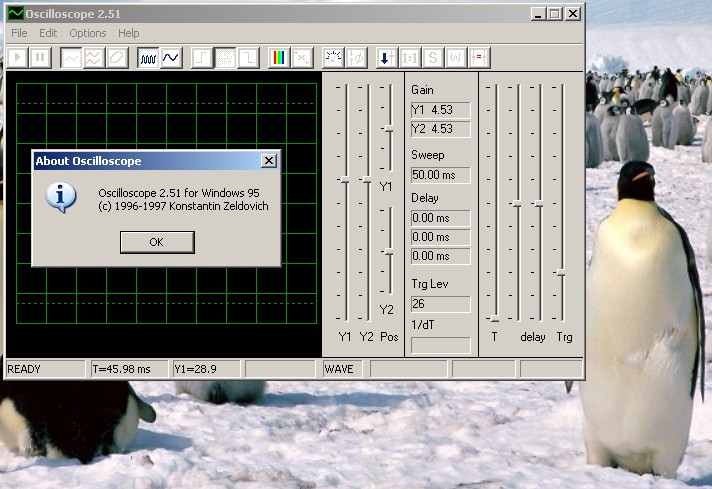This screenshot has height=489, width=712.
Task: Click the W toolbar icon
Action: [x=455, y=58]
